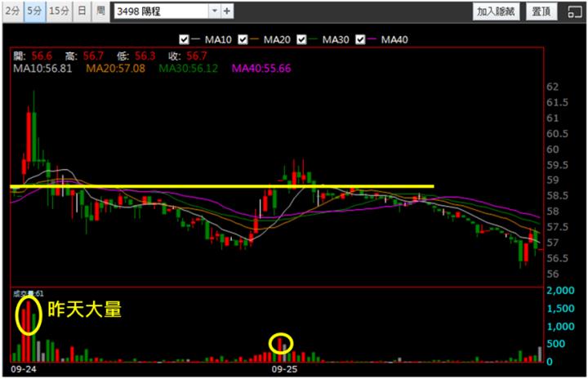Click the 置頂 pin-to-top button
This screenshot has height=379, width=588.
540,11
